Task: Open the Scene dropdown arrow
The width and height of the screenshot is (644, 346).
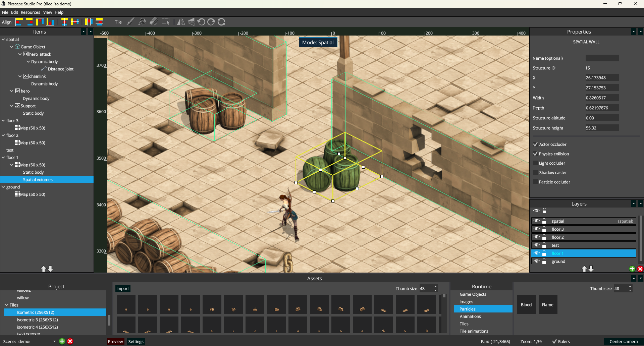Action: 54,342
